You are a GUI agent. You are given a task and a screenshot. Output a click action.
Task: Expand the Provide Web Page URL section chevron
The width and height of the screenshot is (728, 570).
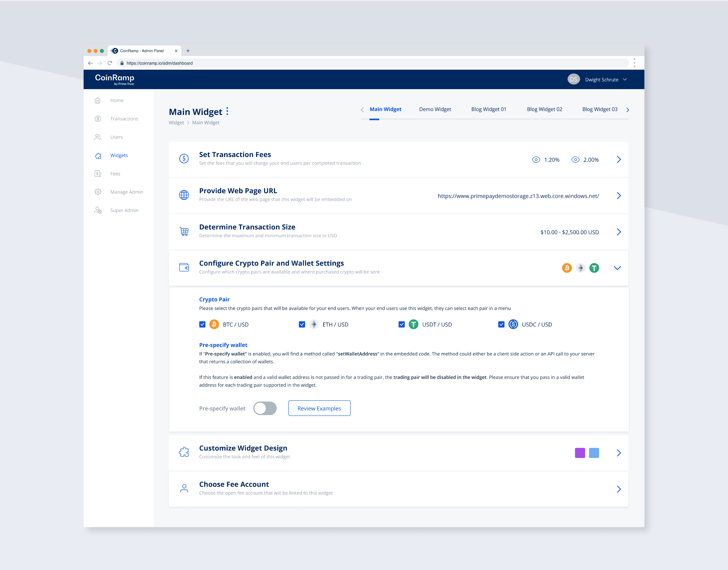(x=619, y=195)
